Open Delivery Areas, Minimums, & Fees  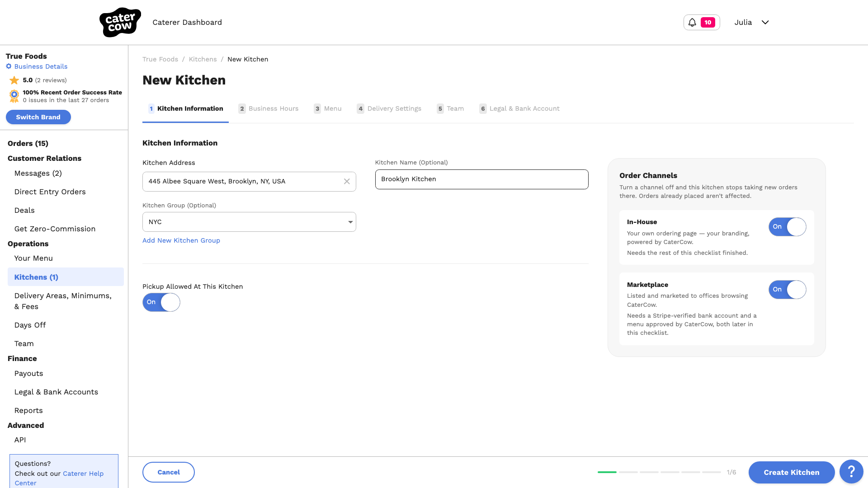(x=63, y=301)
